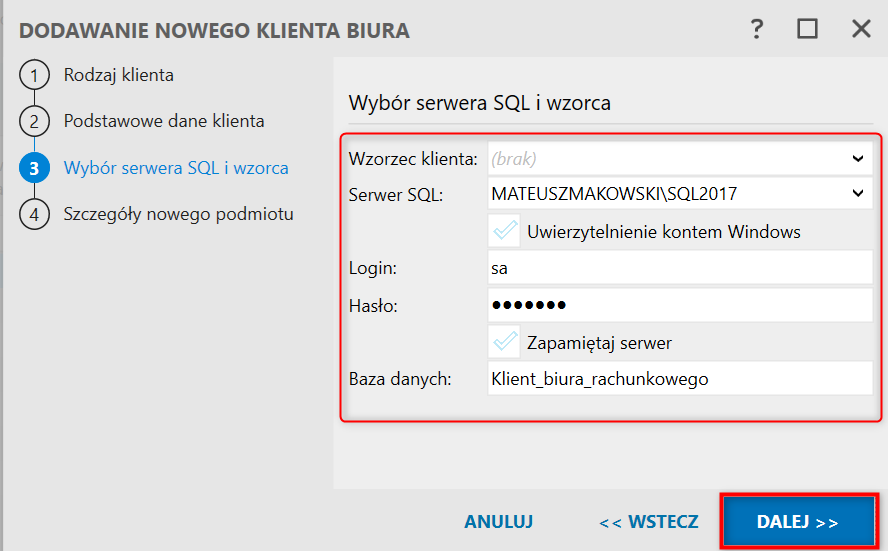Jump to step 4 circle icon

click(34, 214)
